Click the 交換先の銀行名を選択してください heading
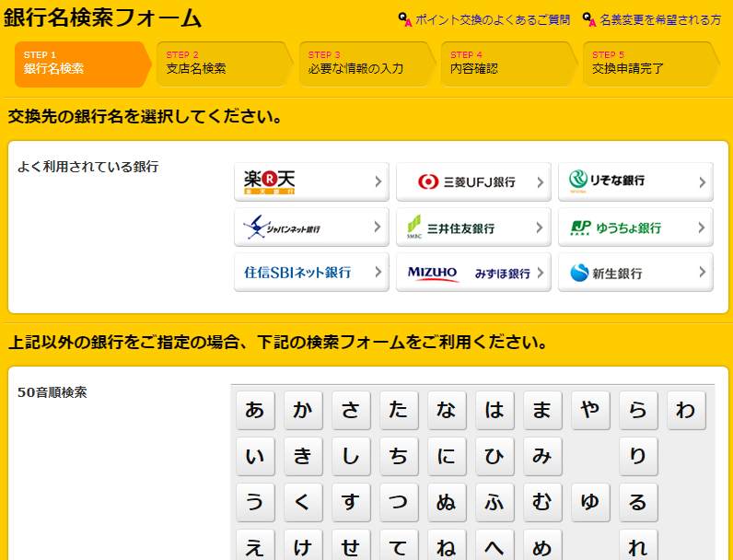 point(145,116)
